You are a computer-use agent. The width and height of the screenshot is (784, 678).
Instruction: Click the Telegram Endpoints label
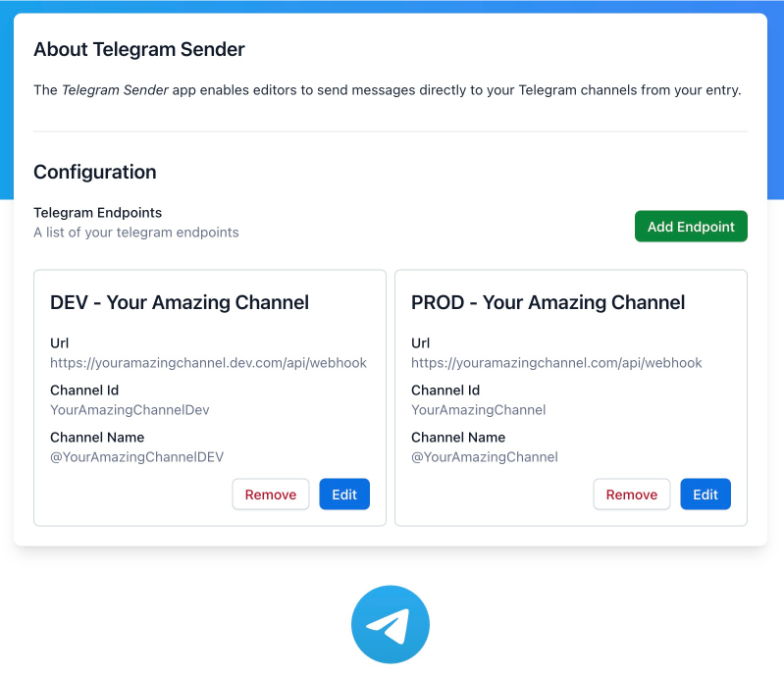[97, 213]
